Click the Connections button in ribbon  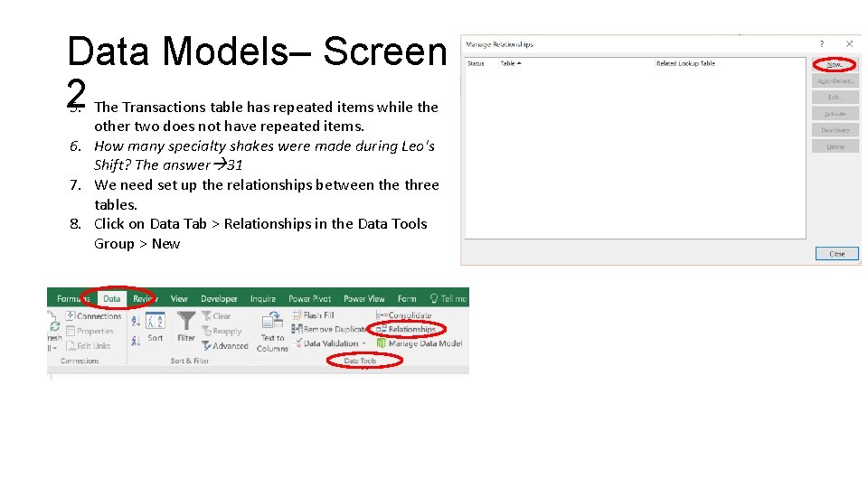[x=93, y=316]
